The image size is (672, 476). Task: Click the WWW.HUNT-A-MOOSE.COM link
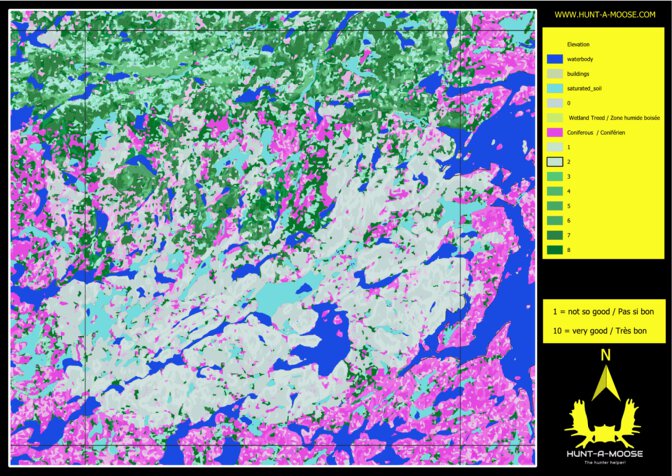click(605, 15)
